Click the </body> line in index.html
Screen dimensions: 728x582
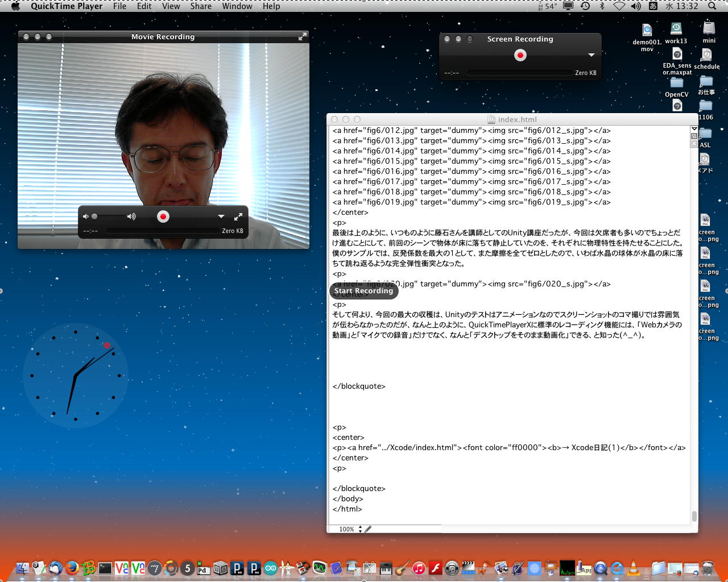pyautogui.click(x=348, y=499)
